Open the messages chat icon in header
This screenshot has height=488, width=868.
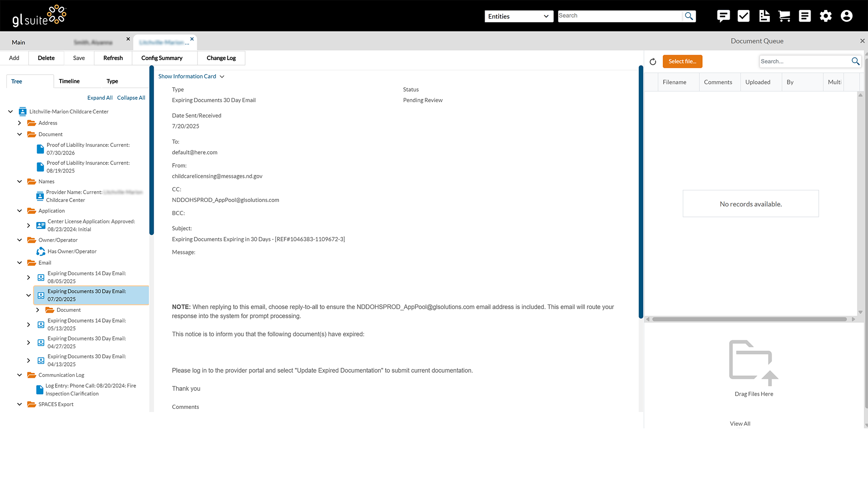pos(723,16)
